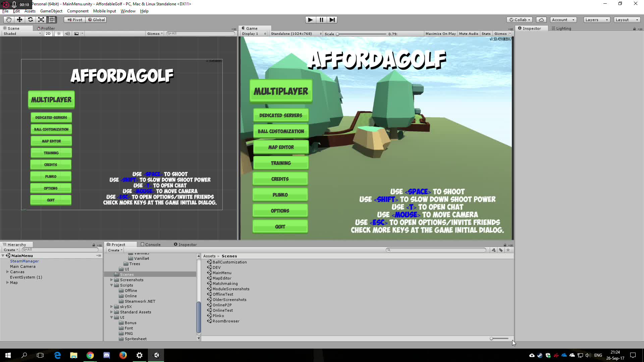Toggle scene audio speaker icon

67,34
